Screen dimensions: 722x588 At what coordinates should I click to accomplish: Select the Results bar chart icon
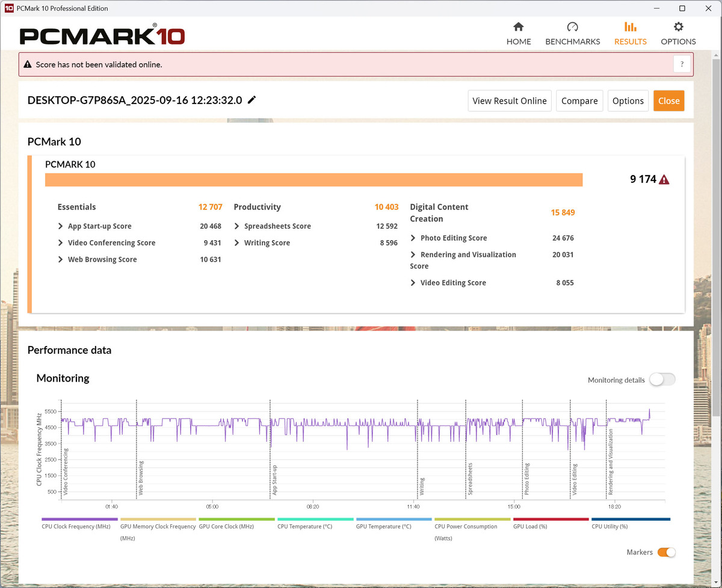point(630,27)
